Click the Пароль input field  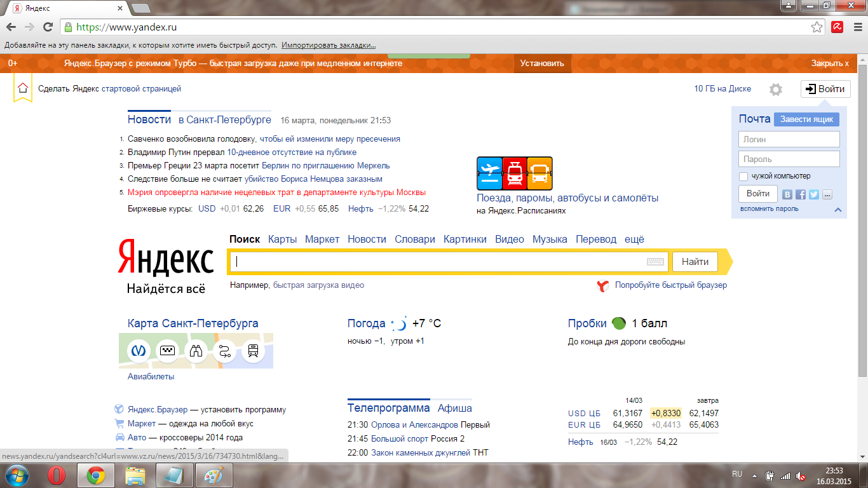click(x=789, y=159)
